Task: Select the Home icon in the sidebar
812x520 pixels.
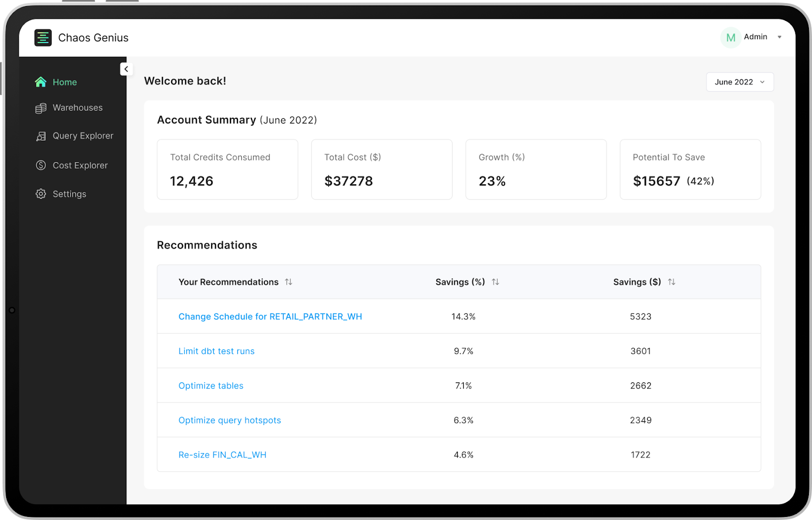Action: tap(41, 82)
